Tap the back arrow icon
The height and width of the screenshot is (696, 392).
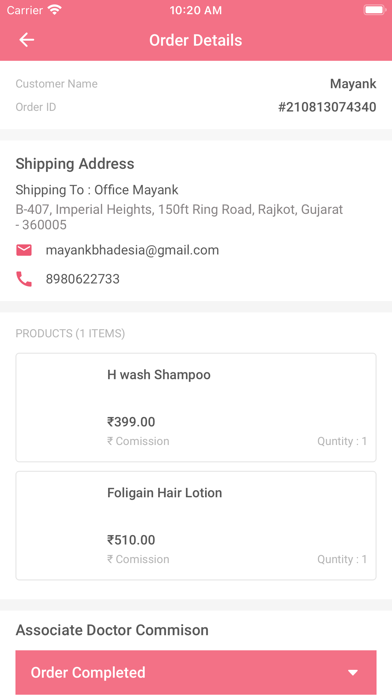point(27,40)
